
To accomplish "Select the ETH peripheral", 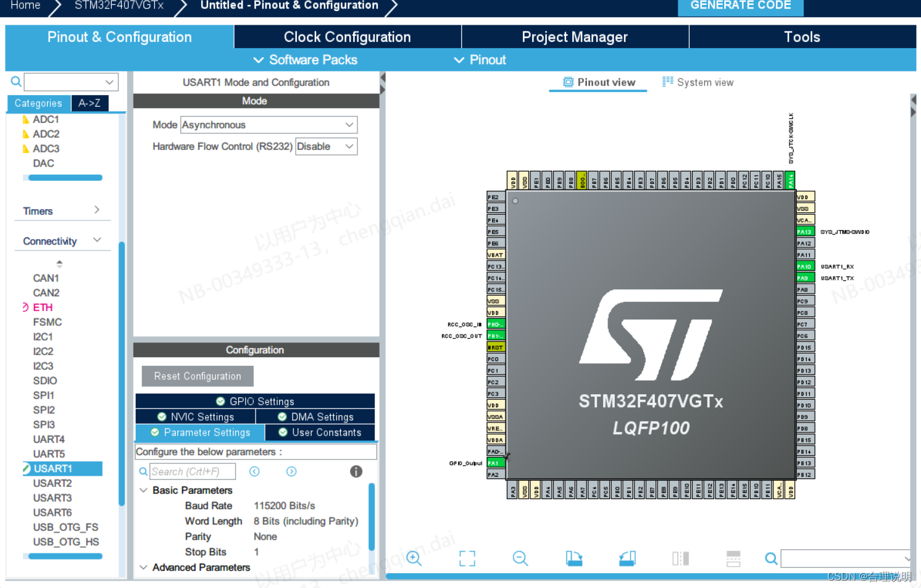I will click(43, 307).
